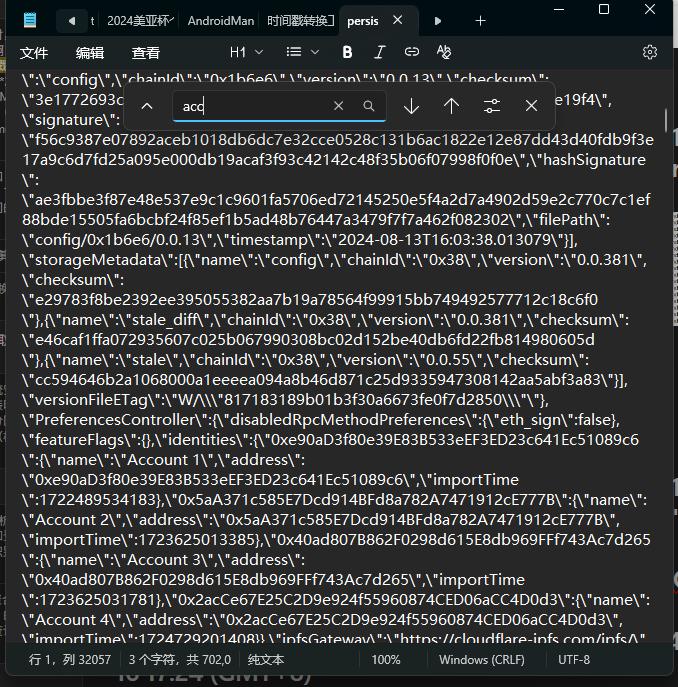Clear the find text with X

point(338,106)
